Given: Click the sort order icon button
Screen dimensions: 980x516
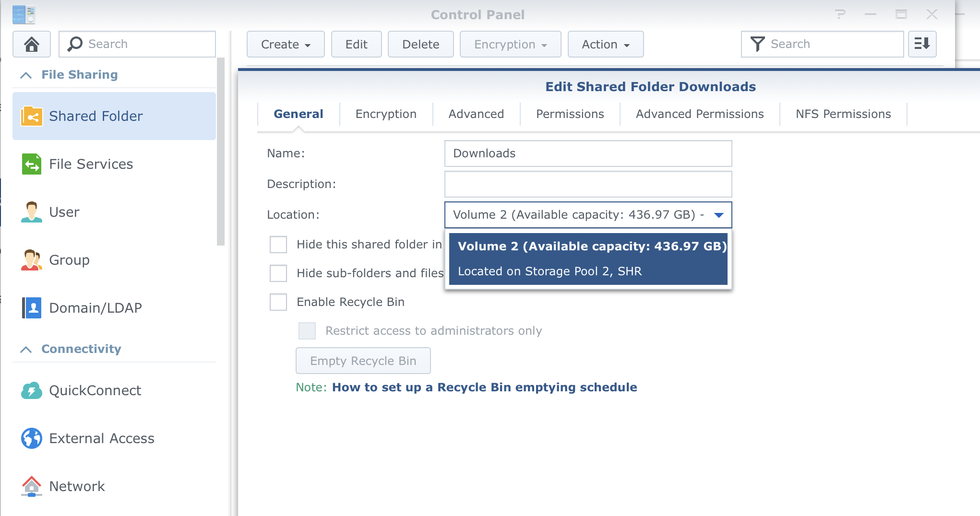Looking at the screenshot, I should (922, 44).
